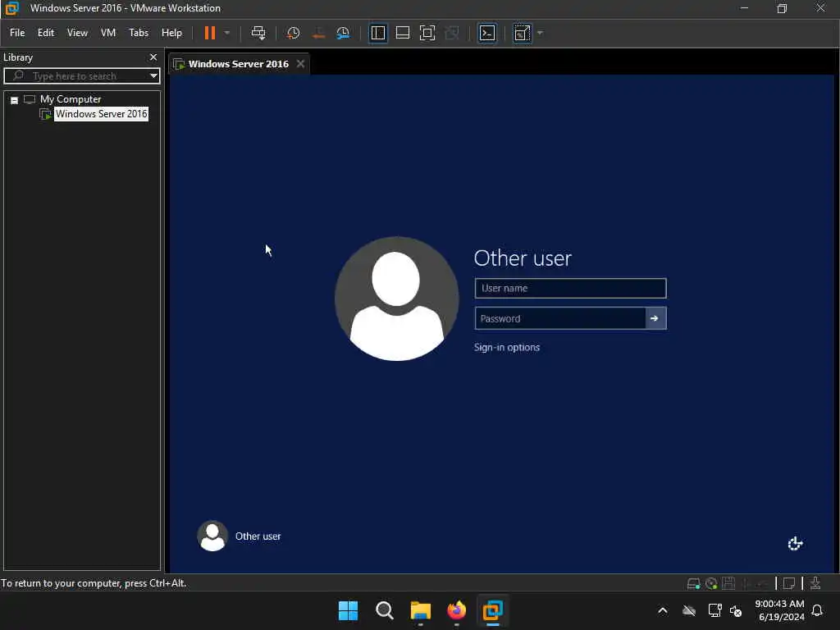The height and width of the screenshot is (630, 840).
Task: Select My Computer in the Library
Action: point(71,99)
